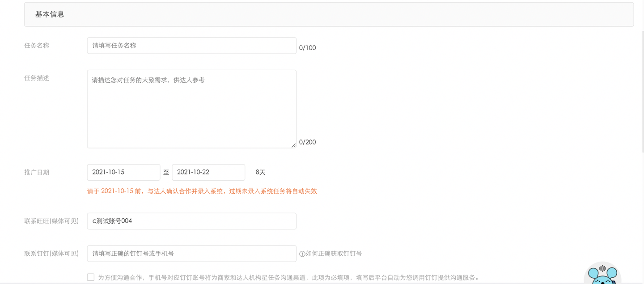Open the start date field 2021-10-15
Image resolution: width=644 pixels, height=284 pixels.
click(x=123, y=172)
